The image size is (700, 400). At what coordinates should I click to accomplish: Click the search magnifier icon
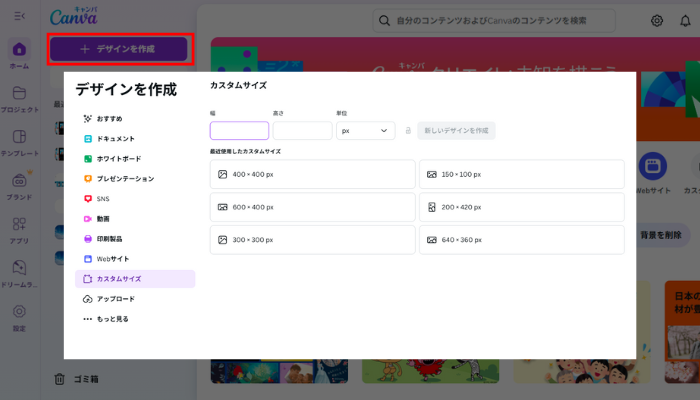pos(384,21)
